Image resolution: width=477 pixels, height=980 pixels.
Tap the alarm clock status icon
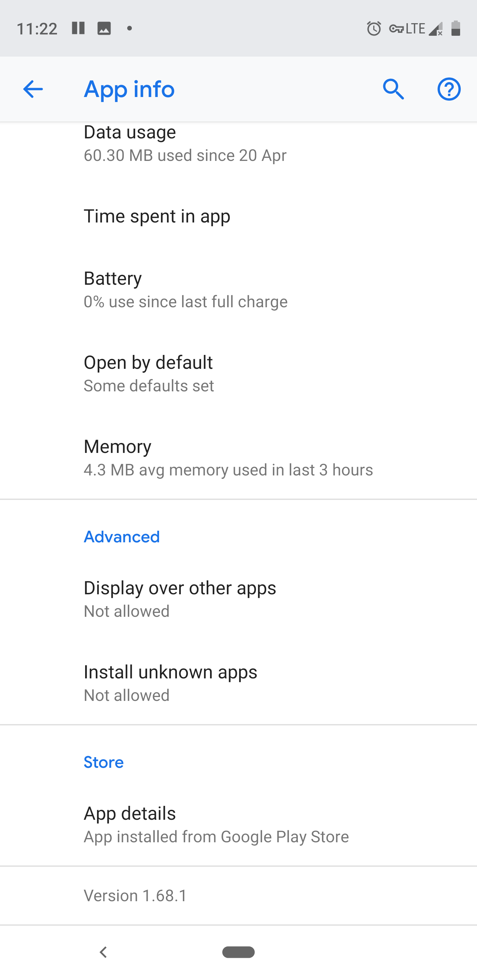point(373,28)
